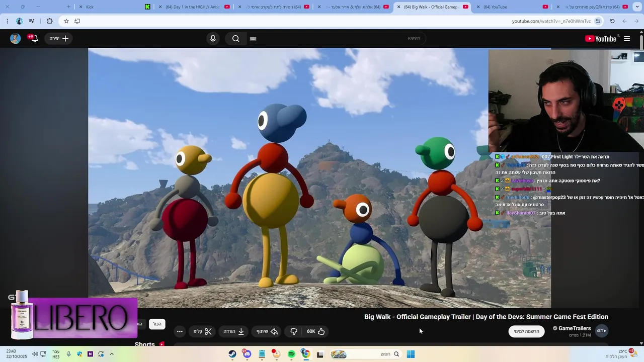Click the YouTube create button with plus
The width and height of the screenshot is (644, 362).
(x=59, y=39)
